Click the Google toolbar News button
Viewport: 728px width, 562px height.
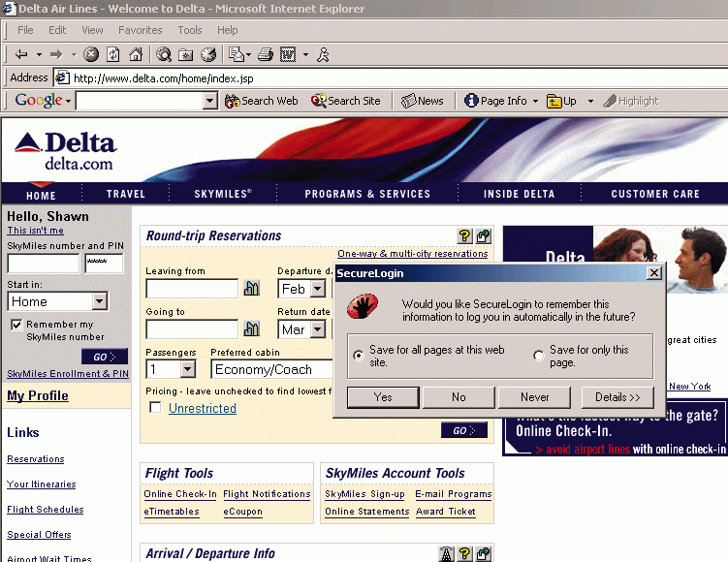(422, 101)
